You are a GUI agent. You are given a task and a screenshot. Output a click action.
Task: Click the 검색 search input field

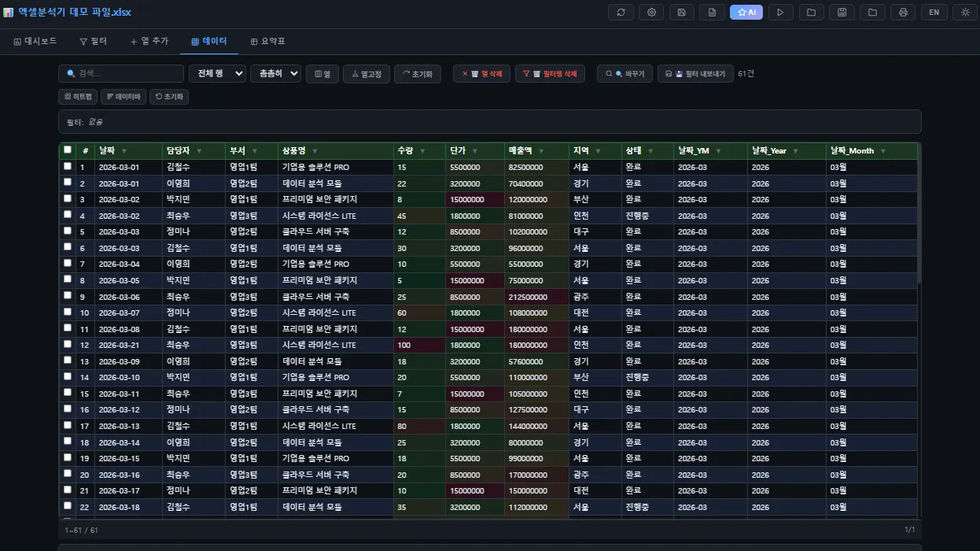point(120,74)
